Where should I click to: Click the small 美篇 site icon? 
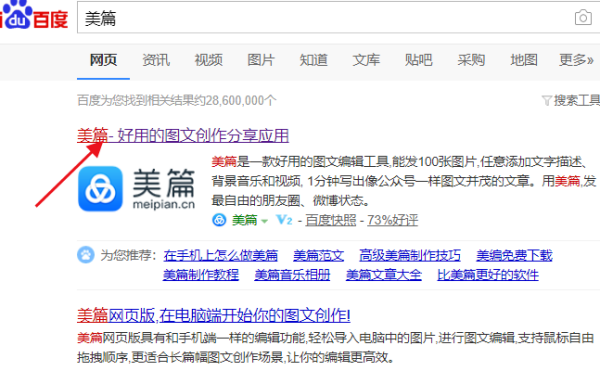coord(219,220)
